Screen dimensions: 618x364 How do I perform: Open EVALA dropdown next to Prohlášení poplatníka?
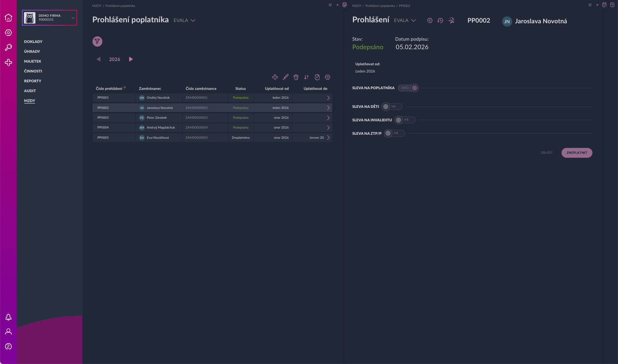[184, 20]
